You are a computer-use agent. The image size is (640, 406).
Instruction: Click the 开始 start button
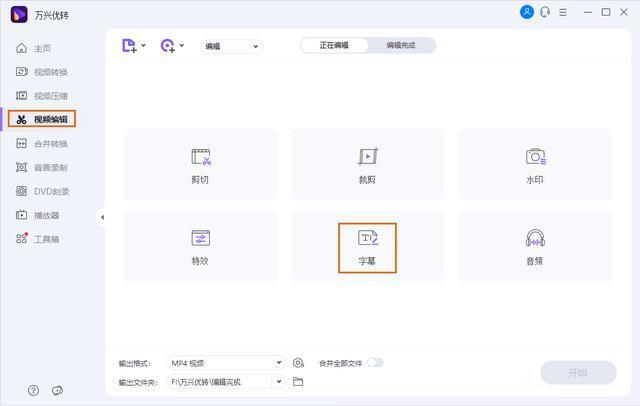click(x=578, y=373)
